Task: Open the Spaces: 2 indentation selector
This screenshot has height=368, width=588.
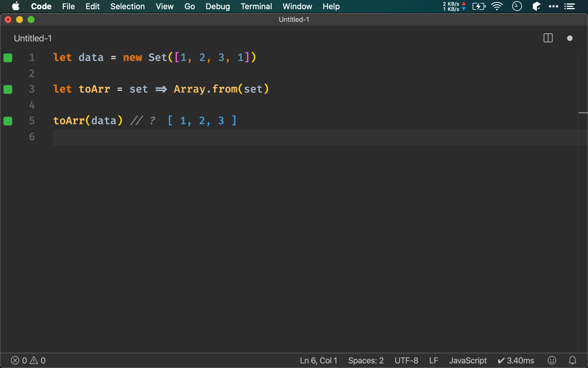Action: point(366,360)
